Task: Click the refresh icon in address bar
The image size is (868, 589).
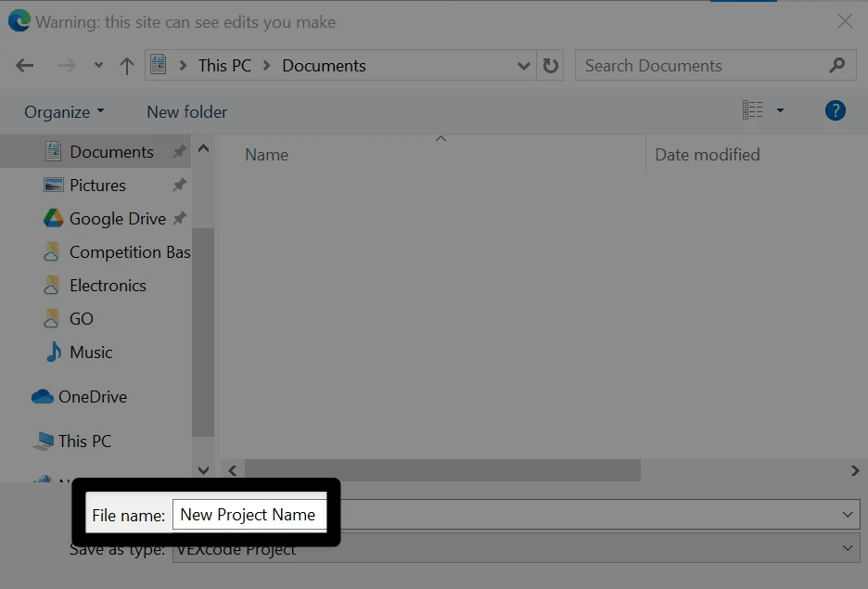Action: pos(550,65)
